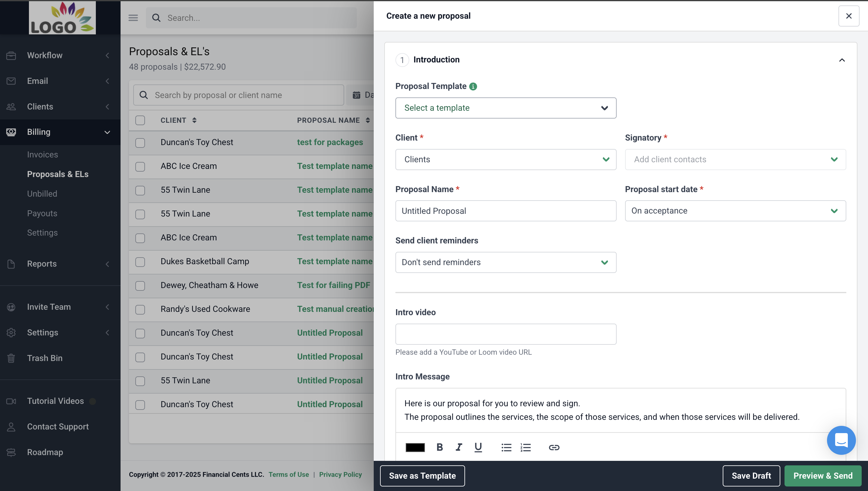Image resolution: width=868 pixels, height=491 pixels.
Task: Click the bold formatting icon
Action: 439,447
